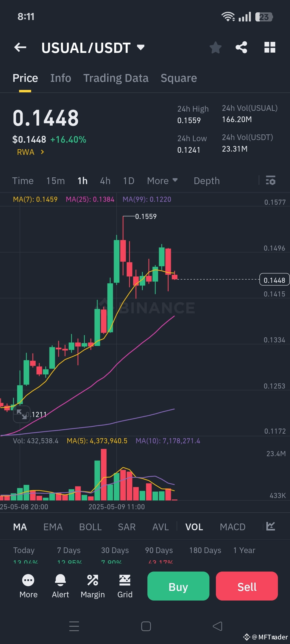Screen dimensions: 290x644
Task: Open chart settings icon beside Depth
Action: (x=271, y=181)
